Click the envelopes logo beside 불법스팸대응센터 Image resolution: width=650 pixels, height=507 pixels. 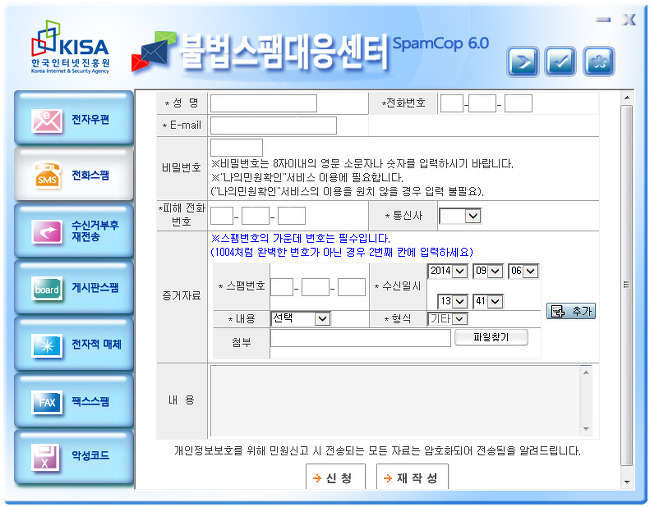[x=153, y=51]
